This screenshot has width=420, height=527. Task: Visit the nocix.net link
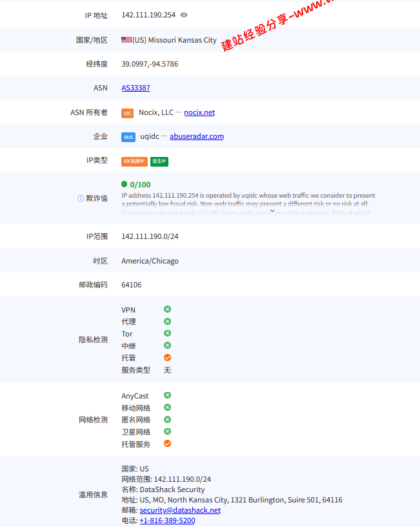coord(199,112)
